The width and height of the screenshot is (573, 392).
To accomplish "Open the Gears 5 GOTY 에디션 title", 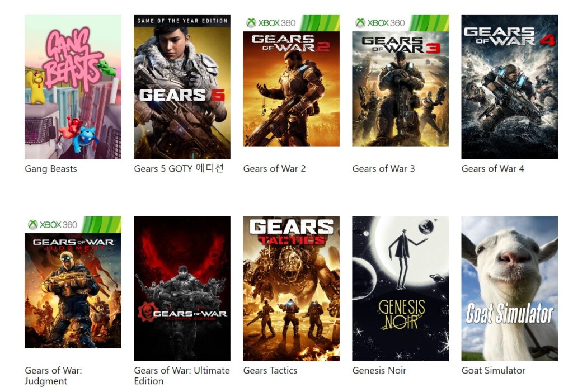I will [179, 168].
